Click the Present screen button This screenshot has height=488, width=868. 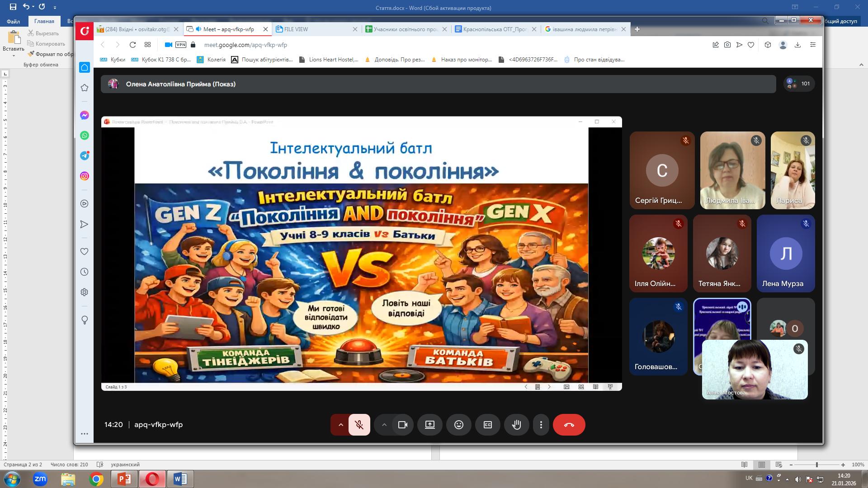tap(429, 425)
